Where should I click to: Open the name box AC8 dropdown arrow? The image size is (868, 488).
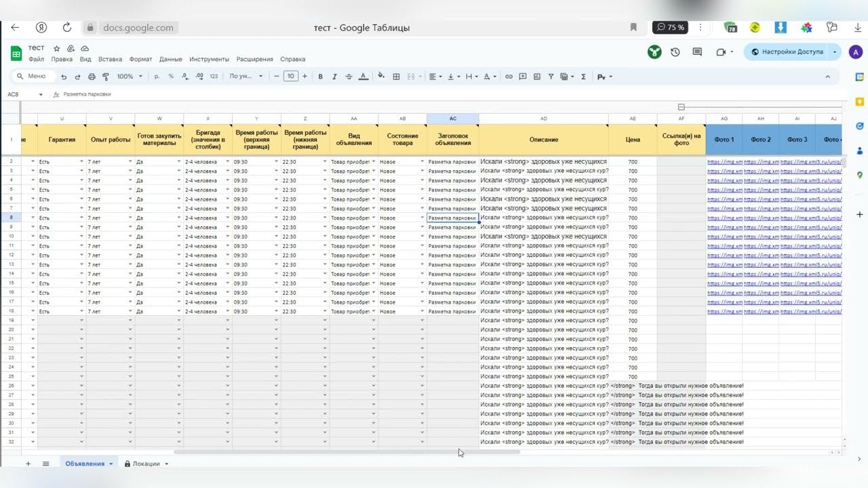tap(41, 94)
